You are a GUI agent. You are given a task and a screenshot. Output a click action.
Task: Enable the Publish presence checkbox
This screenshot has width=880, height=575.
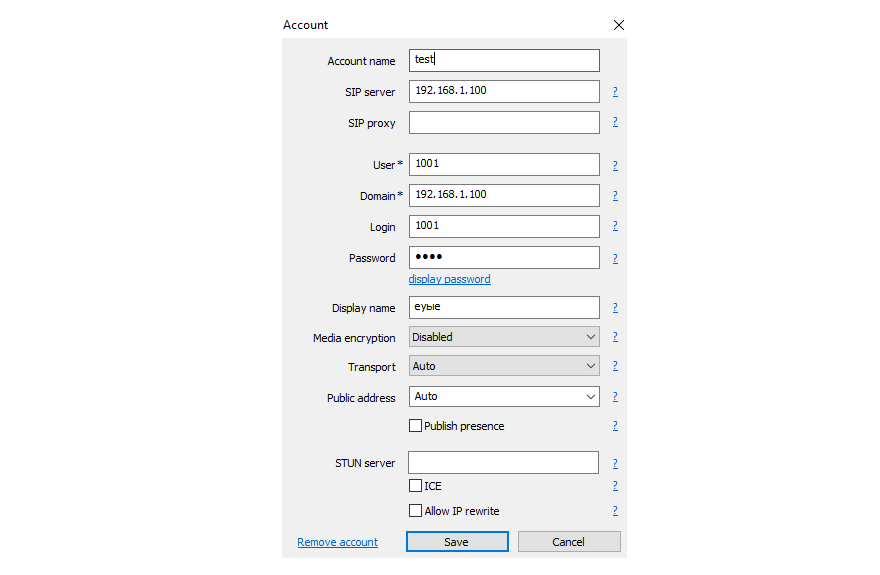pos(416,426)
